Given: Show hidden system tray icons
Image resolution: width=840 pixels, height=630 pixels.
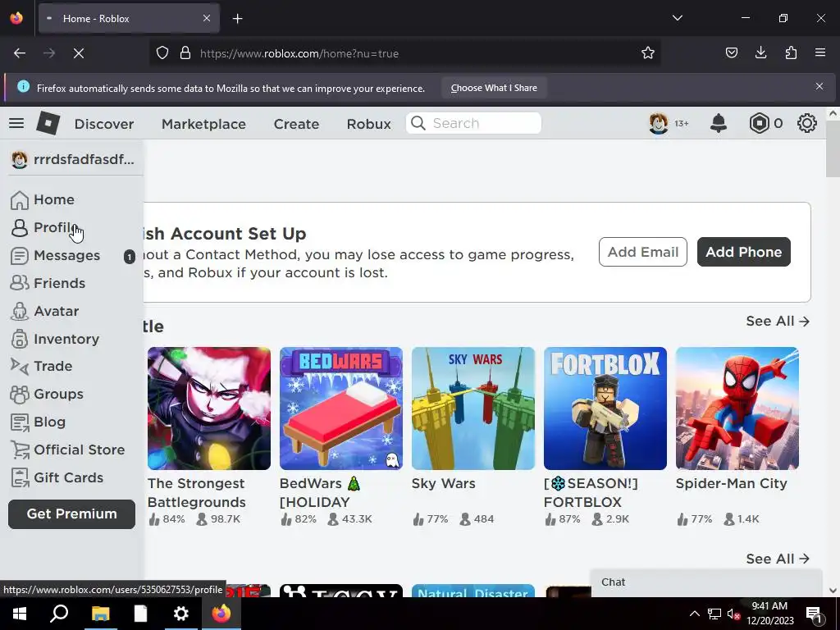Looking at the screenshot, I should (x=694, y=614).
